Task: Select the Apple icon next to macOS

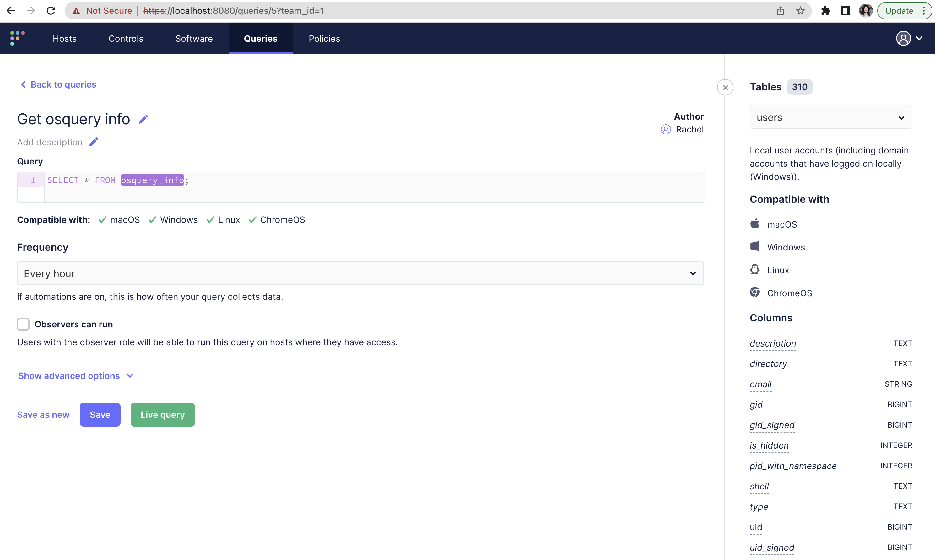Action: coord(755,223)
